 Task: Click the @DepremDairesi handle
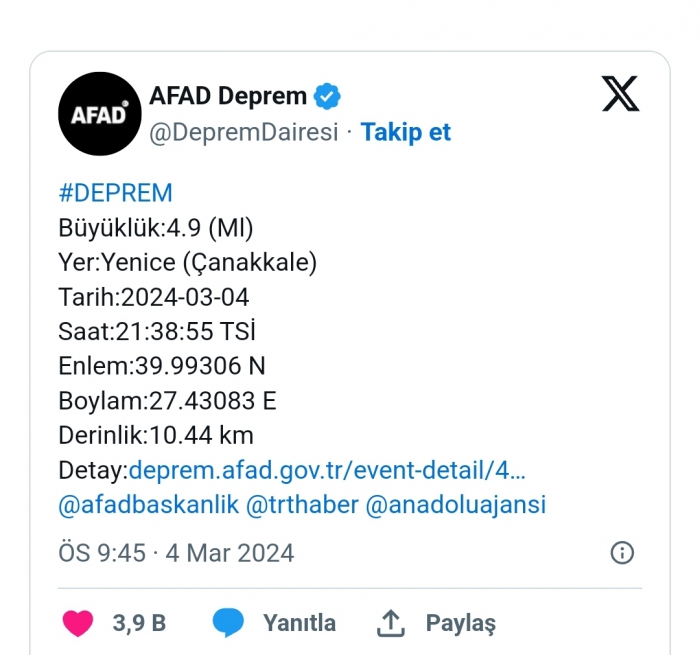point(244,133)
